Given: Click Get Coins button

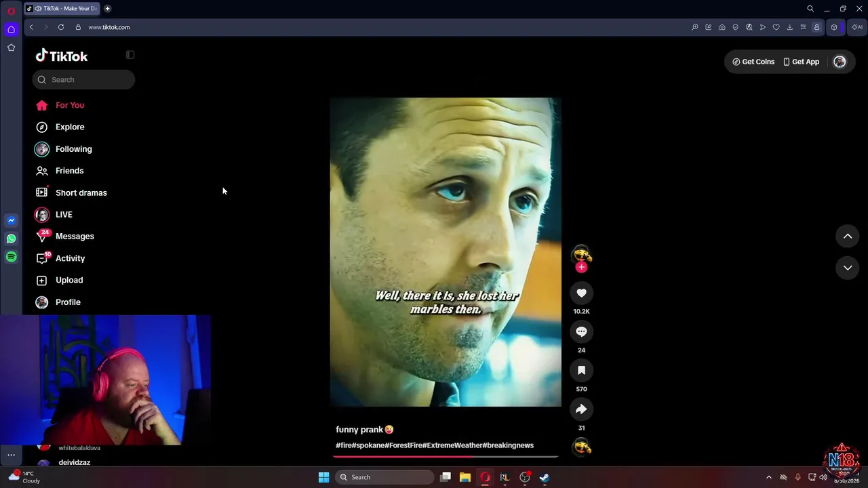Looking at the screenshot, I should pyautogui.click(x=753, y=62).
